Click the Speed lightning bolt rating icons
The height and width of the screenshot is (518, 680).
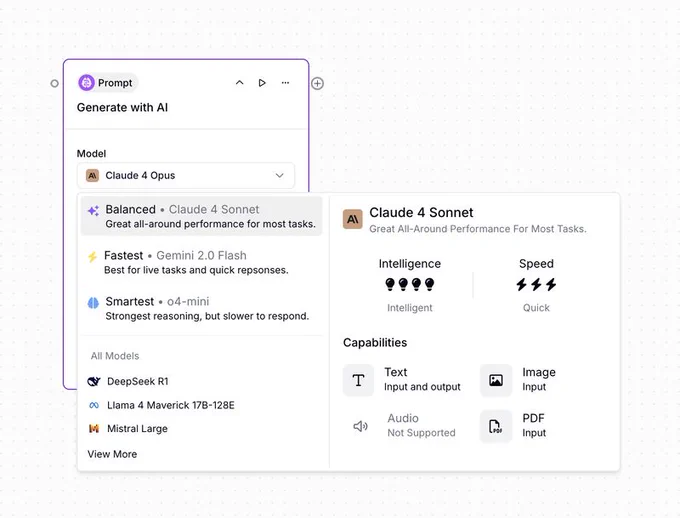coord(536,285)
